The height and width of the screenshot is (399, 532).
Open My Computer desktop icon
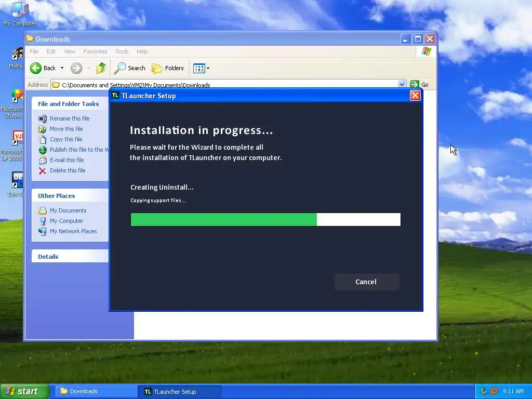(x=20, y=14)
